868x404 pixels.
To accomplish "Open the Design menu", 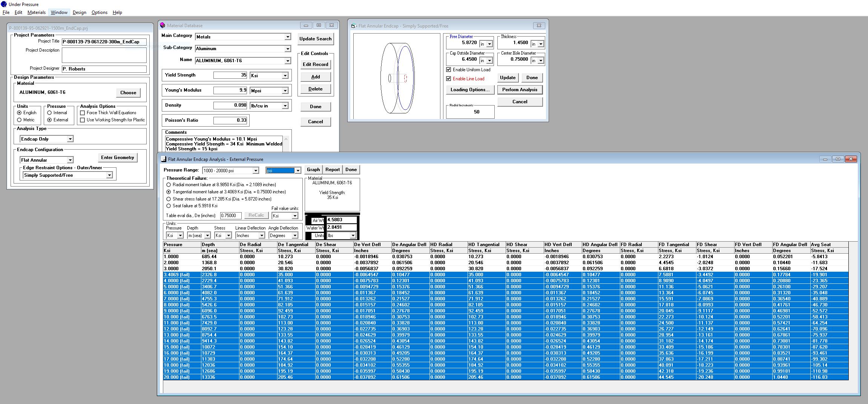I will (x=80, y=12).
